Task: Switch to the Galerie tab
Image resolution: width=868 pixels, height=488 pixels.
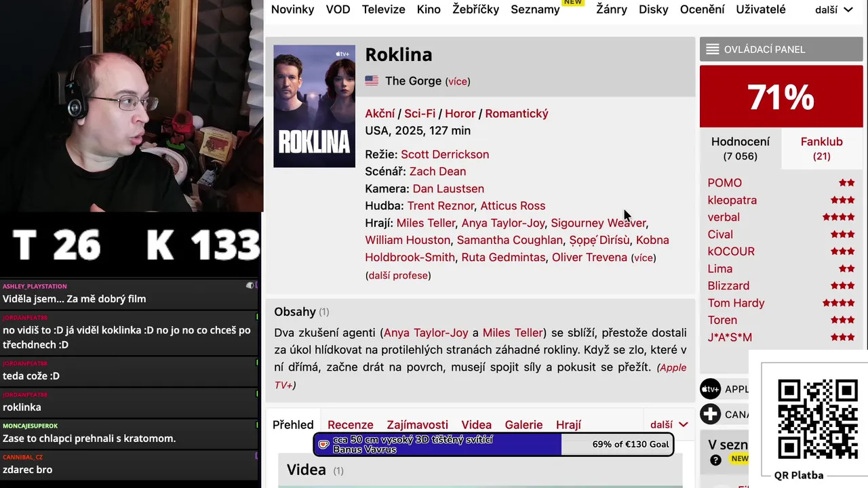Action: click(524, 425)
